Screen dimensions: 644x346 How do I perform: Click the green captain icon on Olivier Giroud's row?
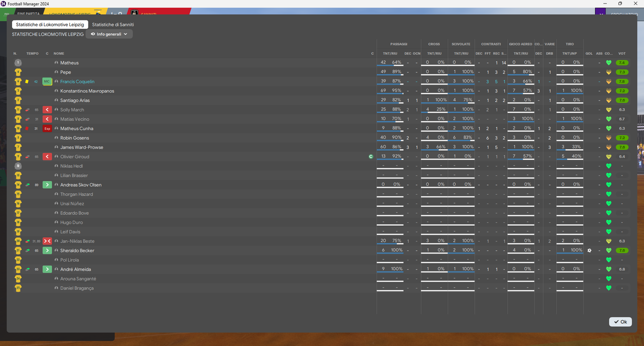coord(371,157)
